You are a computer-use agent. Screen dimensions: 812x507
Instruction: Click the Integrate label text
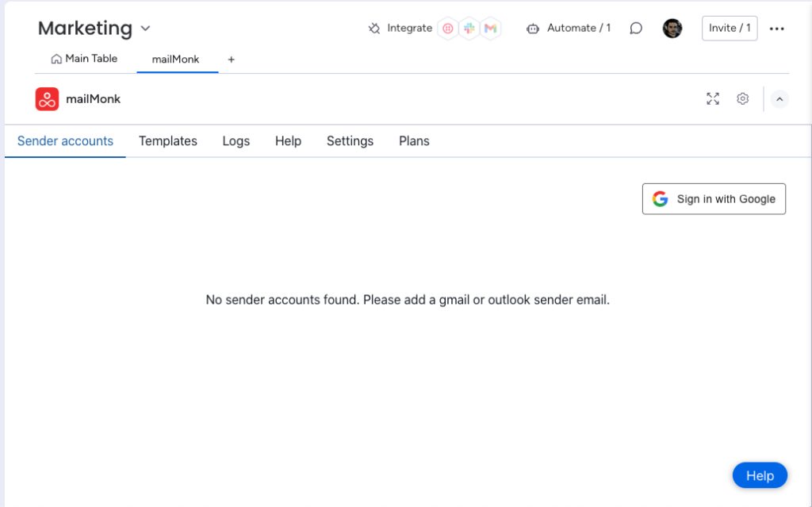[x=410, y=28]
